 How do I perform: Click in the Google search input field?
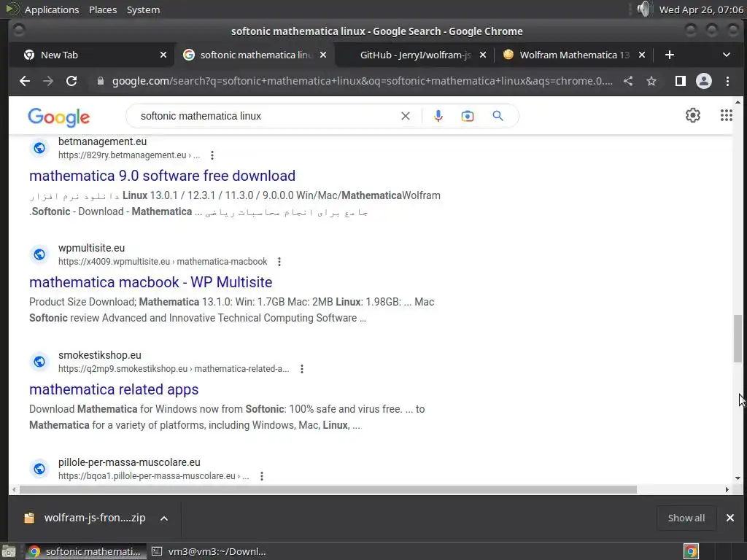267,116
